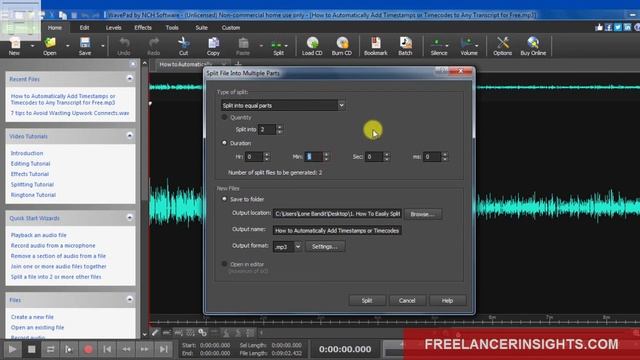Collapse the Files panel section
Screen dimensions: 640x360
coord(129,299)
